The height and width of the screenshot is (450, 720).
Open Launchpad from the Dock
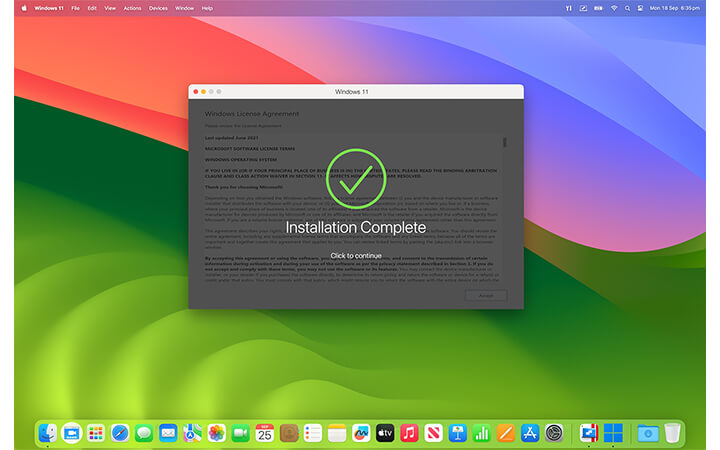point(96,433)
